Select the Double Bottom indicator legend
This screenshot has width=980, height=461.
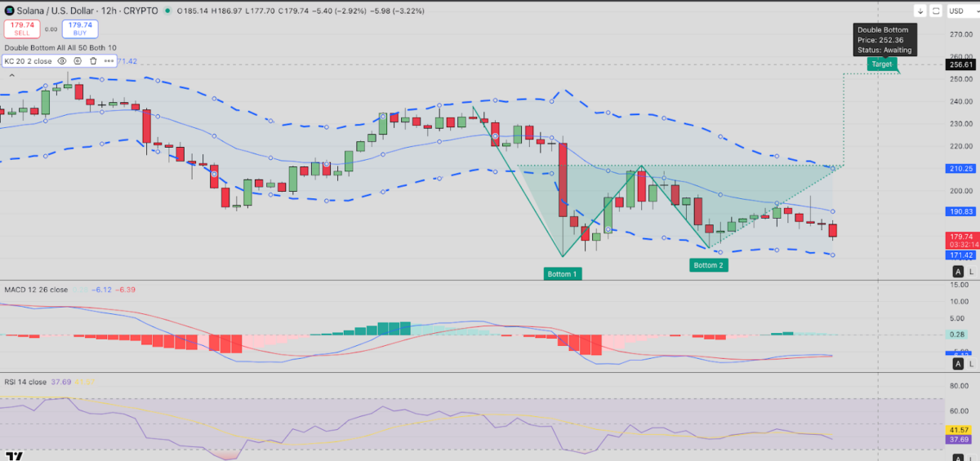click(x=60, y=48)
